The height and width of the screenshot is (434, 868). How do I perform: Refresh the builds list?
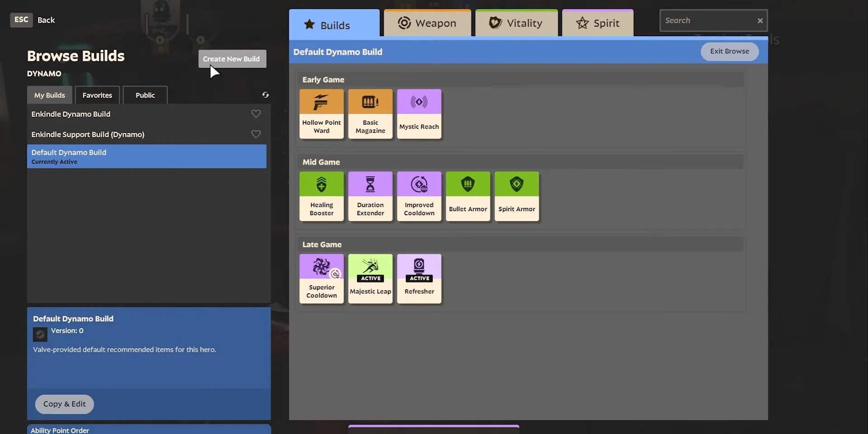(265, 95)
